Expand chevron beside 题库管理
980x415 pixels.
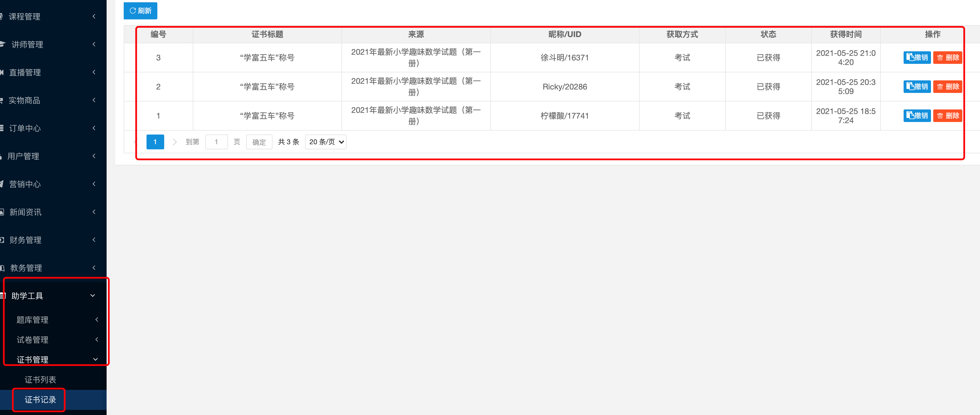tap(97, 320)
